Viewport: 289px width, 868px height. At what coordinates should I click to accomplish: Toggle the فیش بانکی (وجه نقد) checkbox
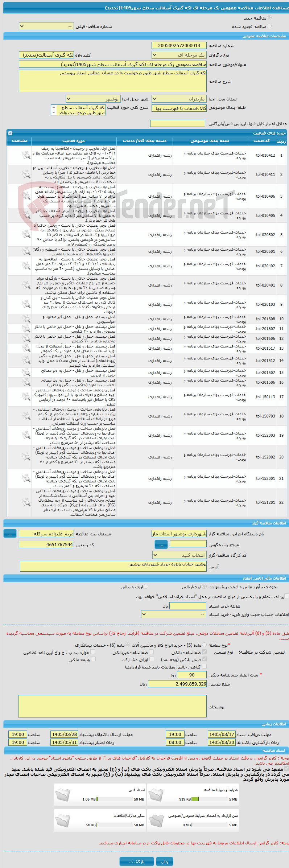point(204,659)
